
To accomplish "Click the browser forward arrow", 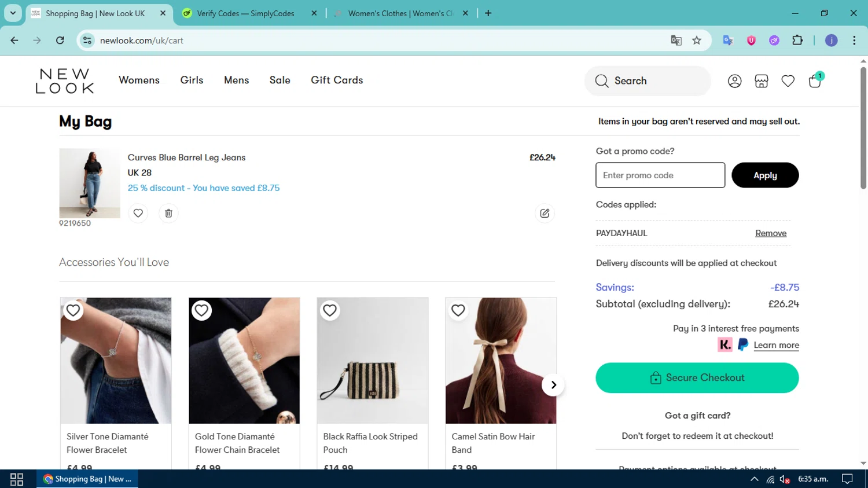I will pyautogui.click(x=37, y=40).
